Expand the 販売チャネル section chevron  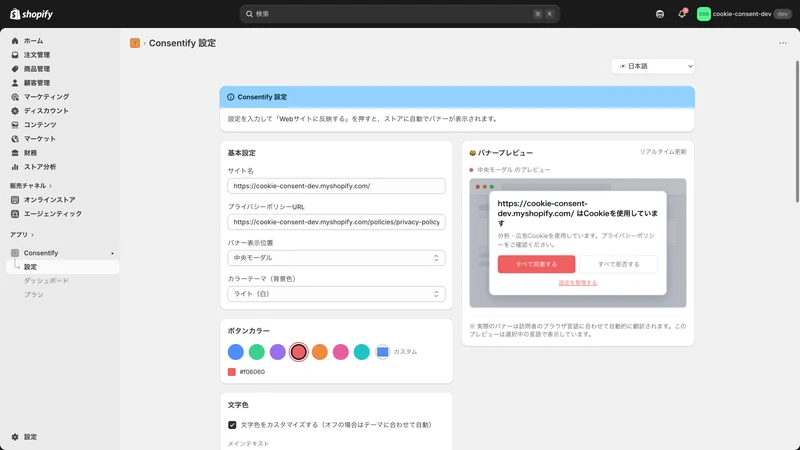(x=51, y=186)
